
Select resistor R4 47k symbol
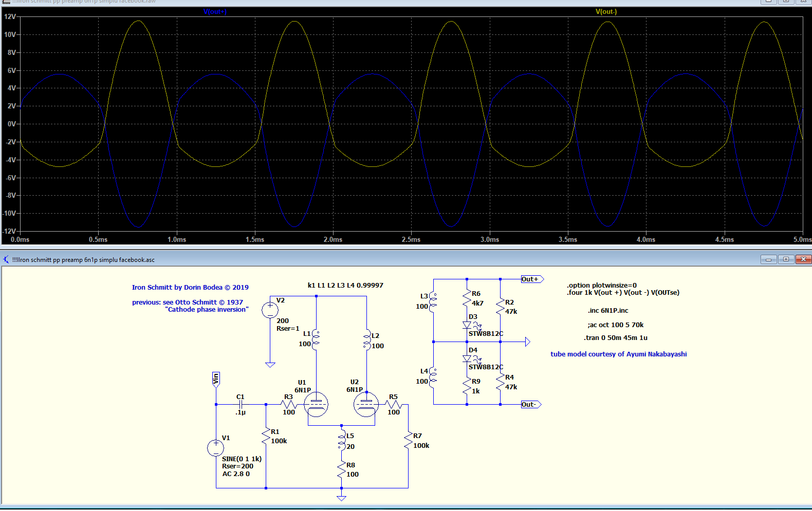tap(500, 382)
